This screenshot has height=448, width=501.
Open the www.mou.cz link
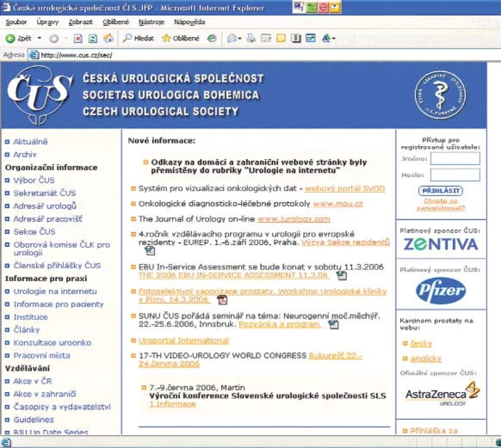coord(338,204)
